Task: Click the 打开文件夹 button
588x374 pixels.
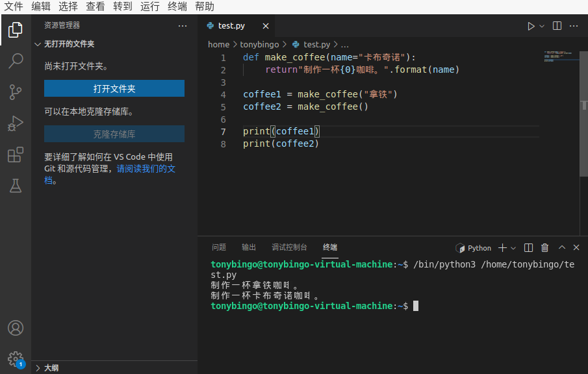Action: [x=114, y=88]
